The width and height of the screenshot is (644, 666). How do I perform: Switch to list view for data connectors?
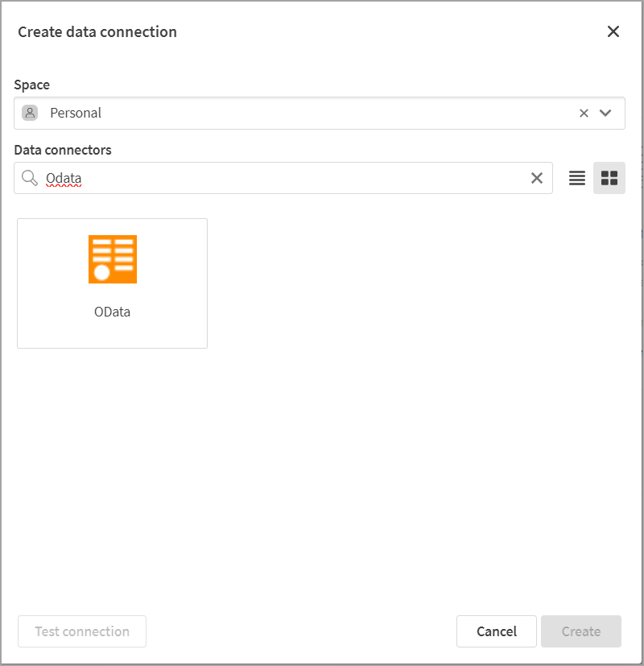tap(576, 178)
